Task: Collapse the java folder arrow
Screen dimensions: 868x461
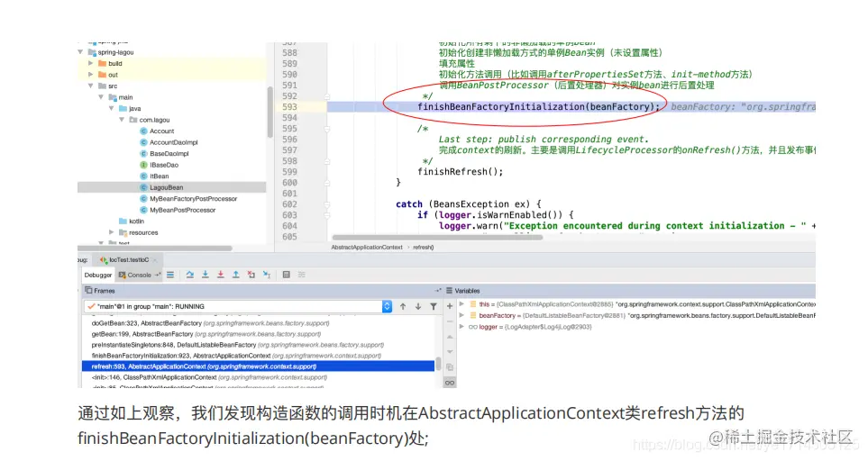Action: click(111, 108)
